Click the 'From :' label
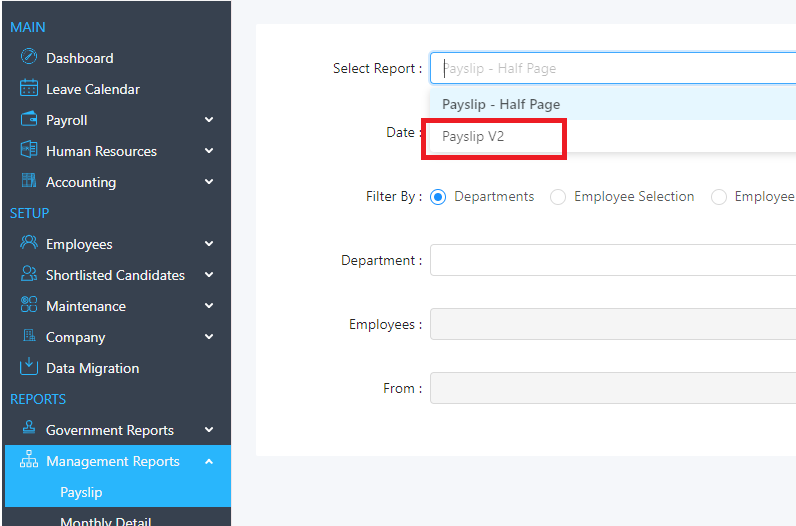This screenshot has height=526, width=796. pos(403,388)
